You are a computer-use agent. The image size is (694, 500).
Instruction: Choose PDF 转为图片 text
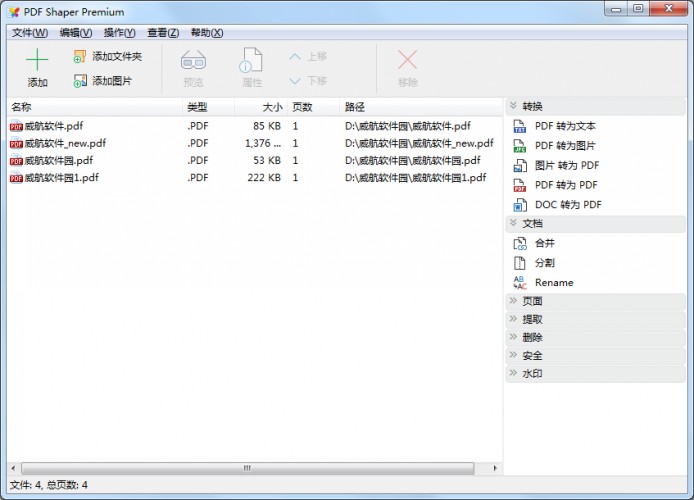(x=565, y=146)
